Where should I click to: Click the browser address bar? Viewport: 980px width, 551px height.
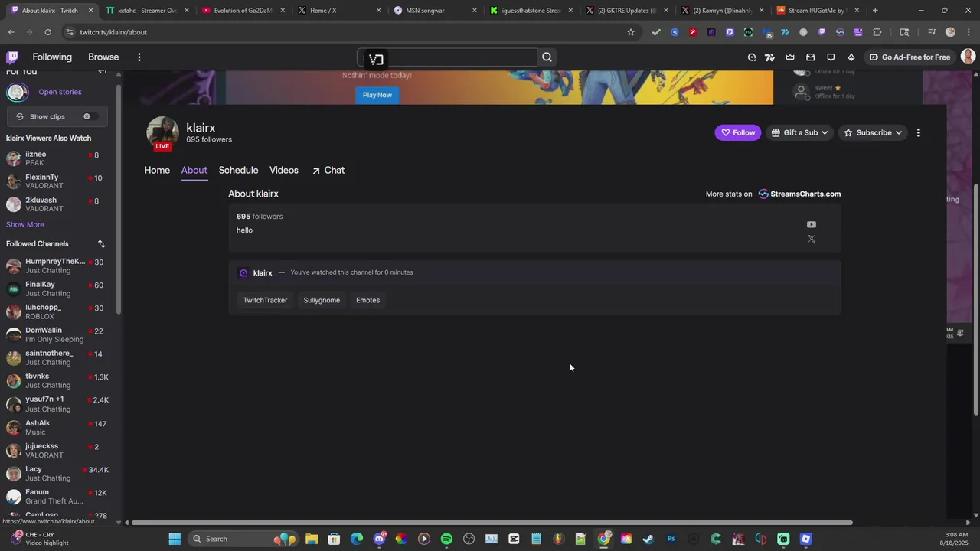[348, 32]
